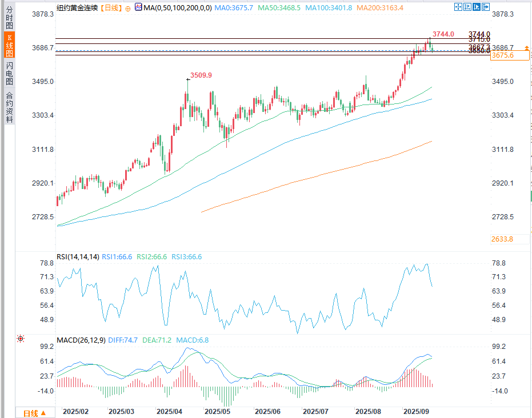Click the red MACD settings sun icon
Viewport: 532px width, 418px height.
coord(21,338)
